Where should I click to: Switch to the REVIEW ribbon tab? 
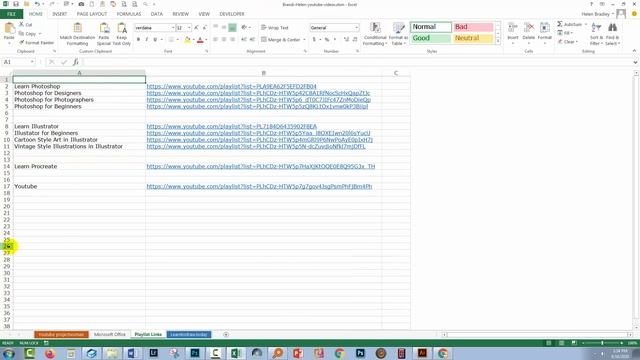180,14
